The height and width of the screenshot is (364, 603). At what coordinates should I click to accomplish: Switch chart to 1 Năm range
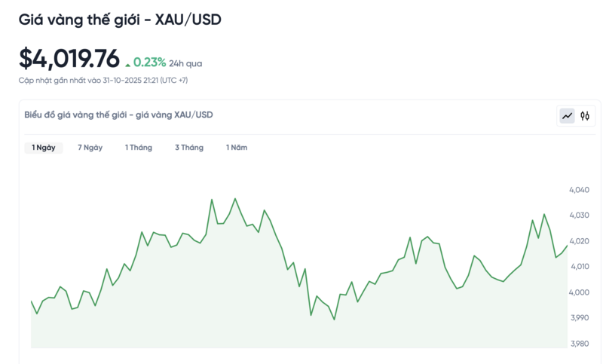(x=237, y=148)
